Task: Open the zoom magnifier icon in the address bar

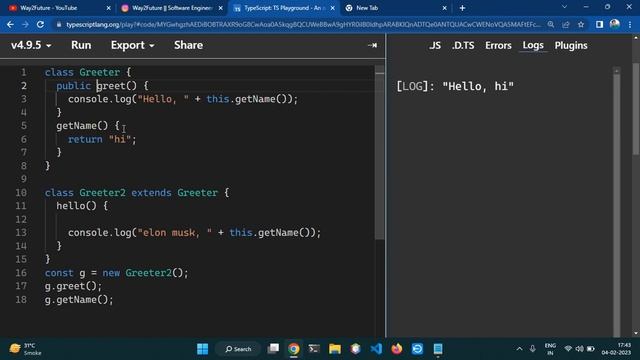Action: pos(551,24)
